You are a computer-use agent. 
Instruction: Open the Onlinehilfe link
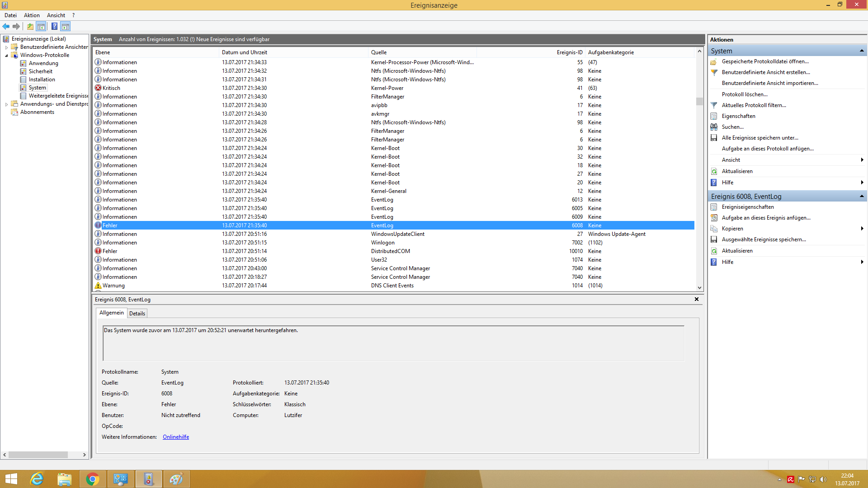click(176, 437)
